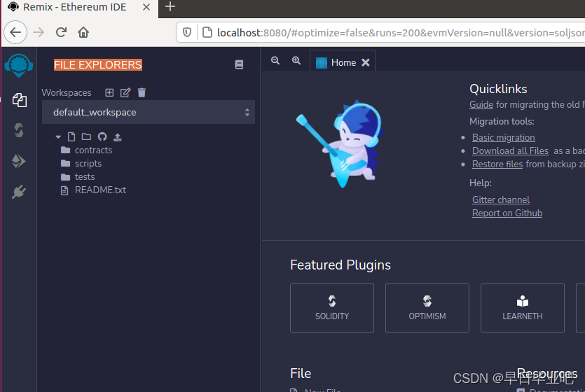Zoom out the editor text
Viewport: 585px width, 392px height.
point(275,60)
